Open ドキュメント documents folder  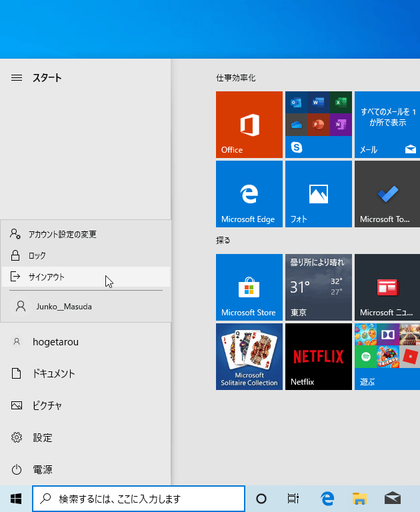pos(85,373)
